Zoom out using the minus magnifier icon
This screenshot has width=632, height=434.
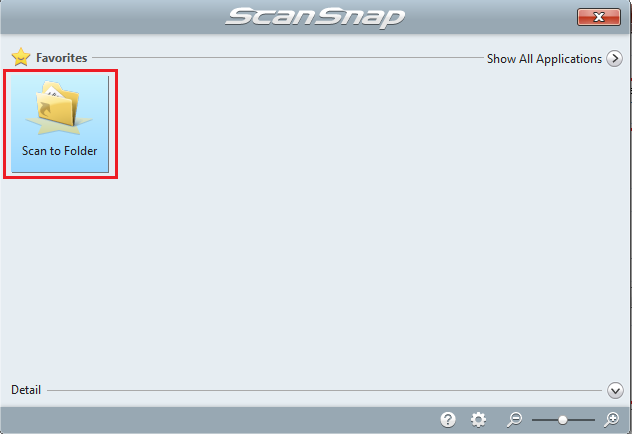(x=514, y=419)
